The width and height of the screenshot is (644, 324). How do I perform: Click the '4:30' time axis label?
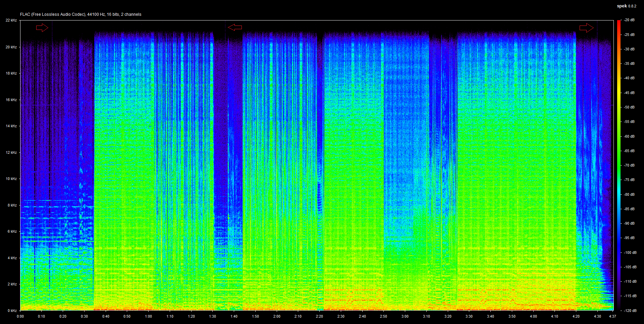[x=597, y=316]
